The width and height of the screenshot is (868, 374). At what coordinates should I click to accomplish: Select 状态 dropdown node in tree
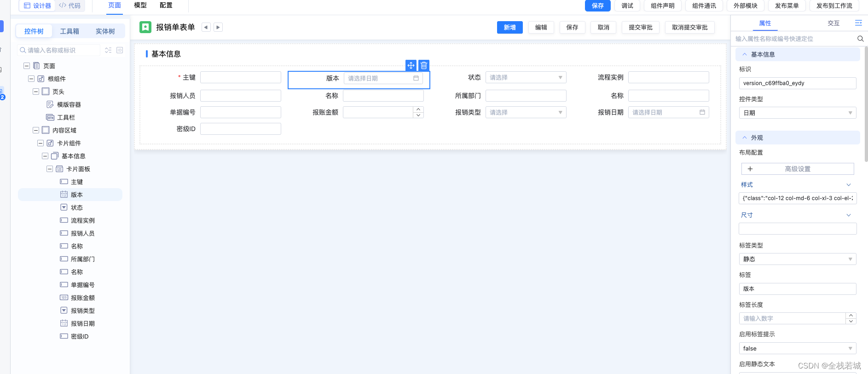tap(71, 207)
